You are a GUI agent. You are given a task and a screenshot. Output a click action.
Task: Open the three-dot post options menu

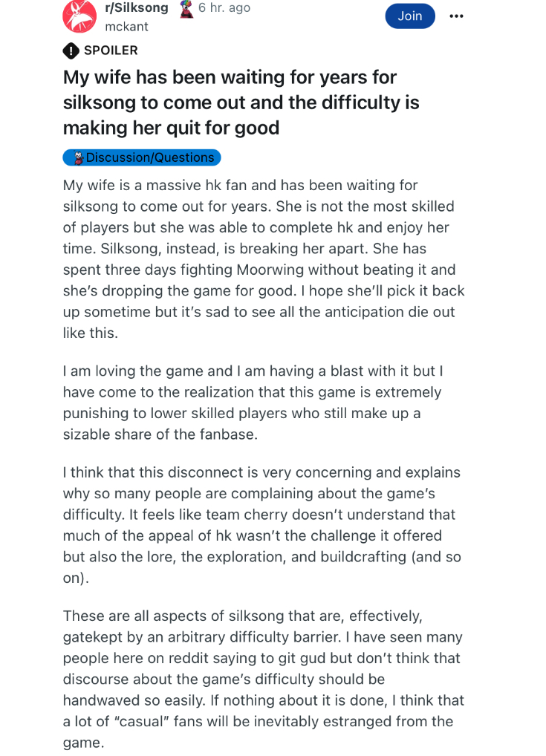tap(456, 16)
